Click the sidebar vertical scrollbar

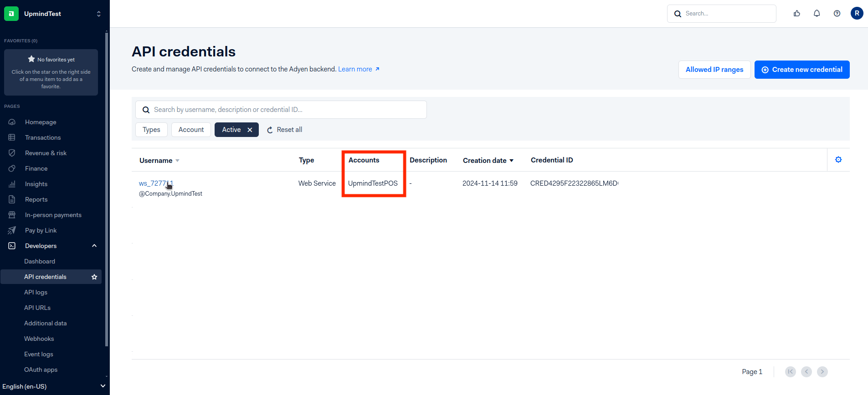(x=107, y=189)
